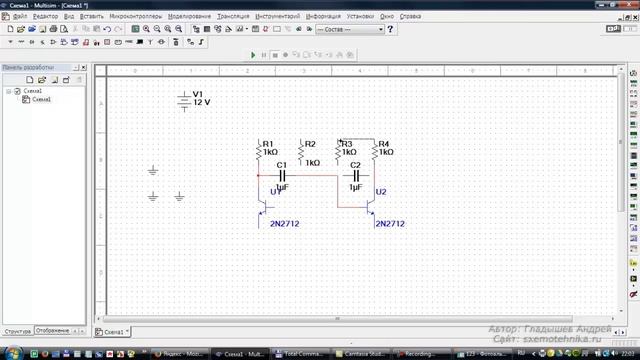Image resolution: width=640 pixels, height=360 pixels.
Task: Open the Инструментарий menu
Action: pyautogui.click(x=278, y=16)
